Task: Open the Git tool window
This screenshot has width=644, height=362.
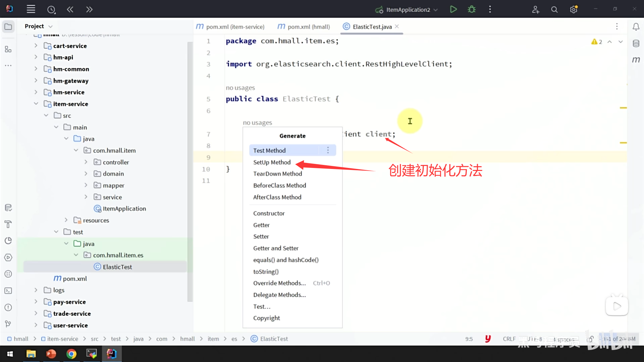Action: point(8,324)
